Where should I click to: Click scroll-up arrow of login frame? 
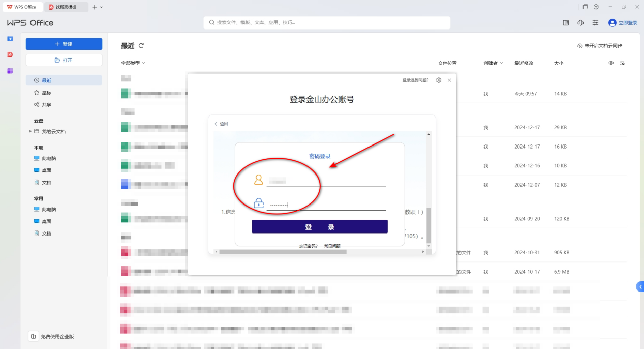(428, 134)
